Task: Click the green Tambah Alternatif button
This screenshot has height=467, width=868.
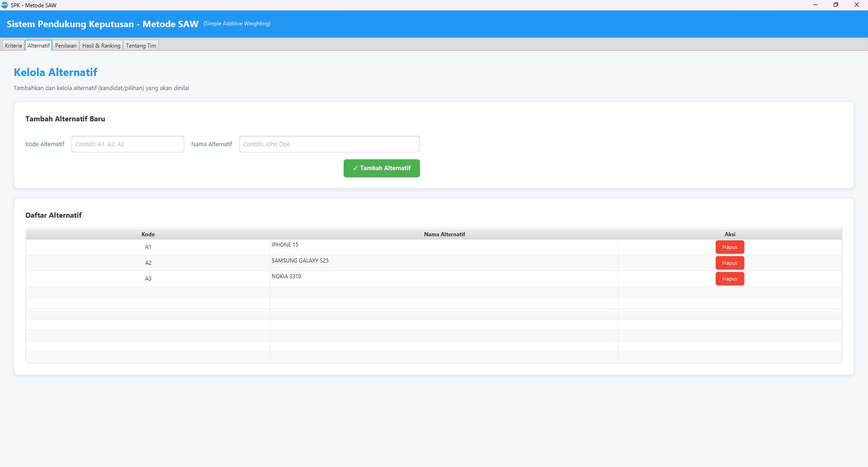Action: coord(382,168)
